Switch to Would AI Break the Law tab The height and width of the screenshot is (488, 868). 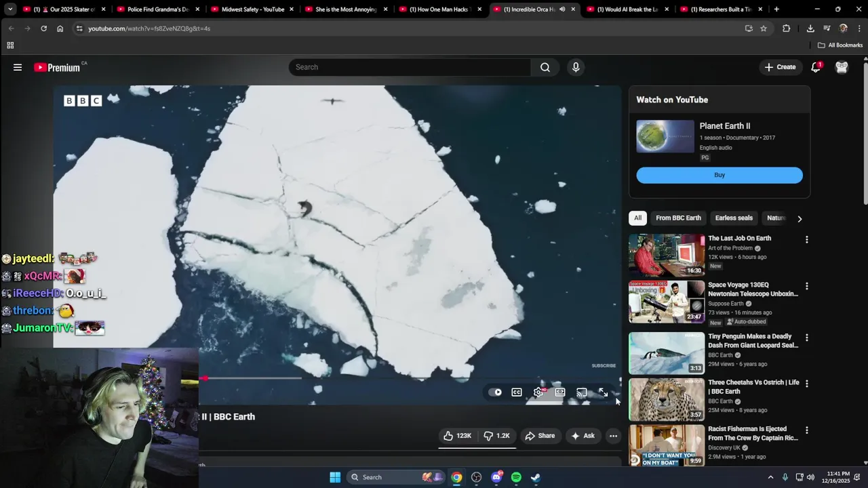click(x=627, y=9)
